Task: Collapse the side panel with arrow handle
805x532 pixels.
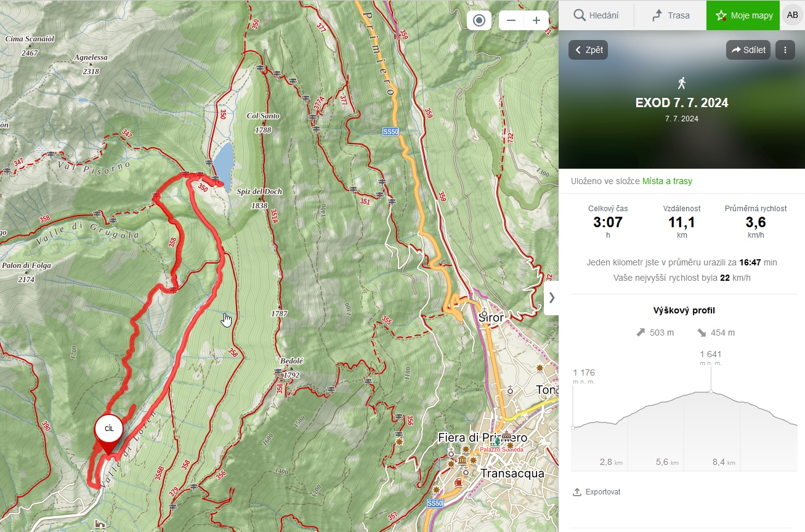Action: 552,297
